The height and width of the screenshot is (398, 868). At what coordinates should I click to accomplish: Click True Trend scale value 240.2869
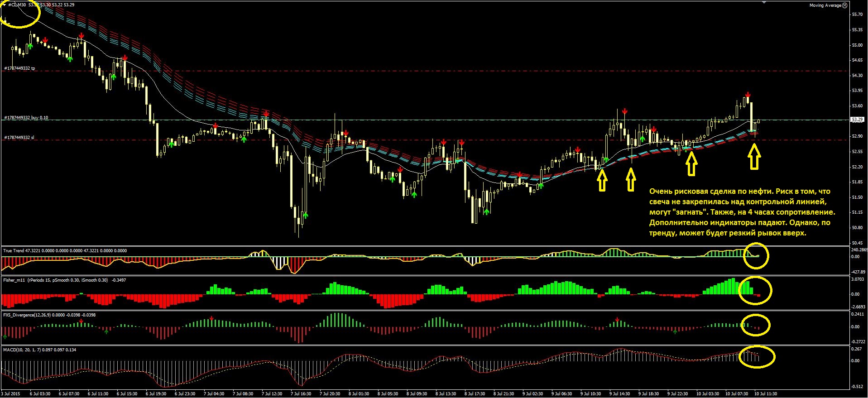tap(859, 250)
